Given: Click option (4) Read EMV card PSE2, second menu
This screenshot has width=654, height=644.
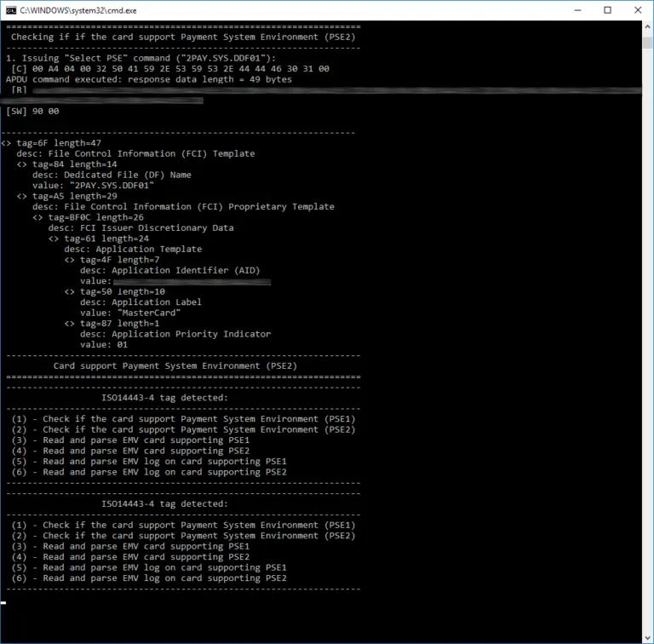Looking at the screenshot, I should click(130, 557).
